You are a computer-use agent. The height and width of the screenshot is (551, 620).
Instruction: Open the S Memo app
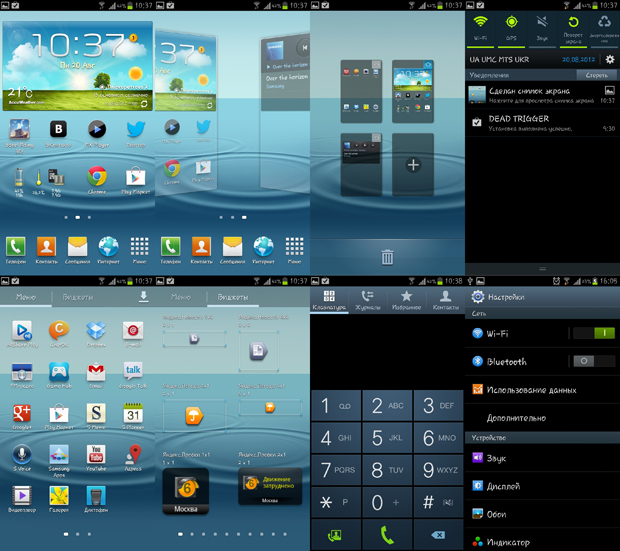[96, 413]
